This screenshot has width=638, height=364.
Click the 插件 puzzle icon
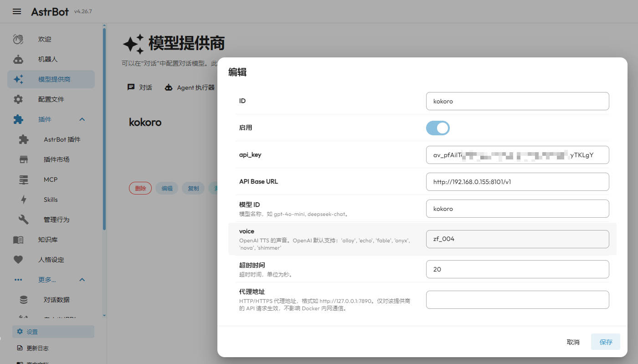18,119
